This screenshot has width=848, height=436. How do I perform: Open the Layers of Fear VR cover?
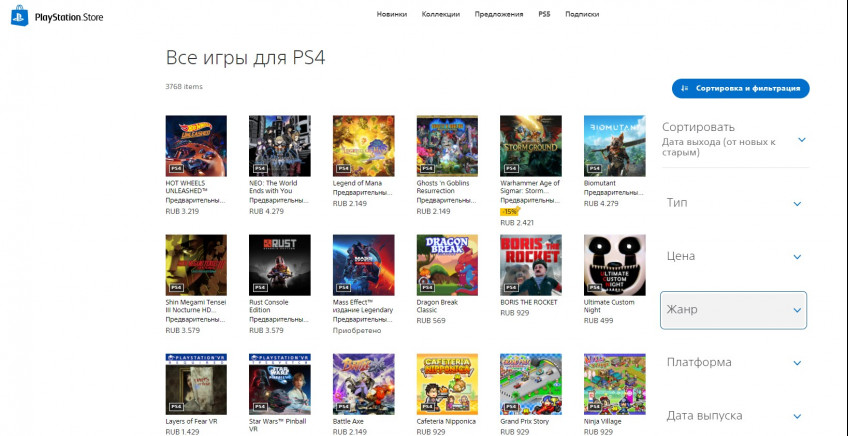click(x=196, y=384)
